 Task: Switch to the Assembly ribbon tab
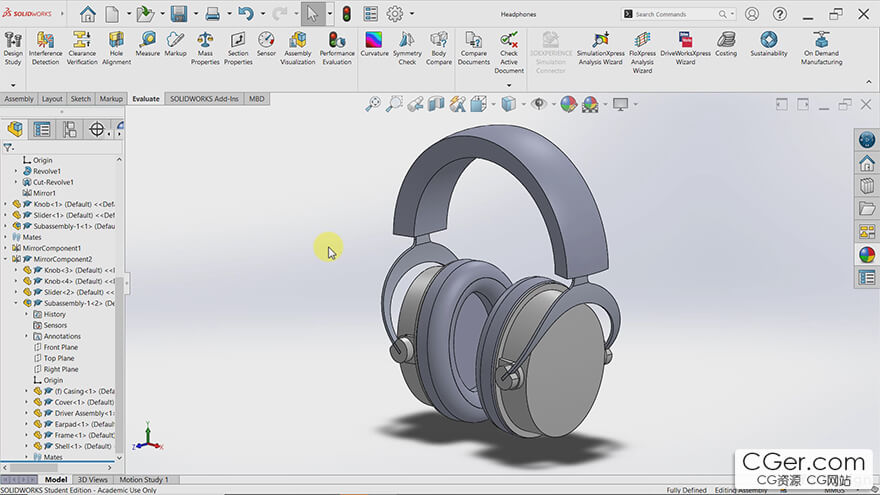(19, 99)
